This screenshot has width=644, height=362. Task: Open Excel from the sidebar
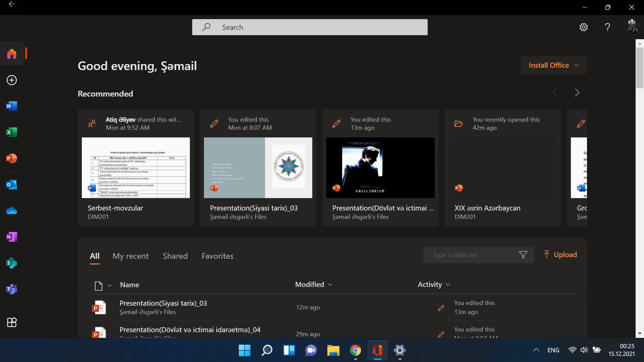12,132
